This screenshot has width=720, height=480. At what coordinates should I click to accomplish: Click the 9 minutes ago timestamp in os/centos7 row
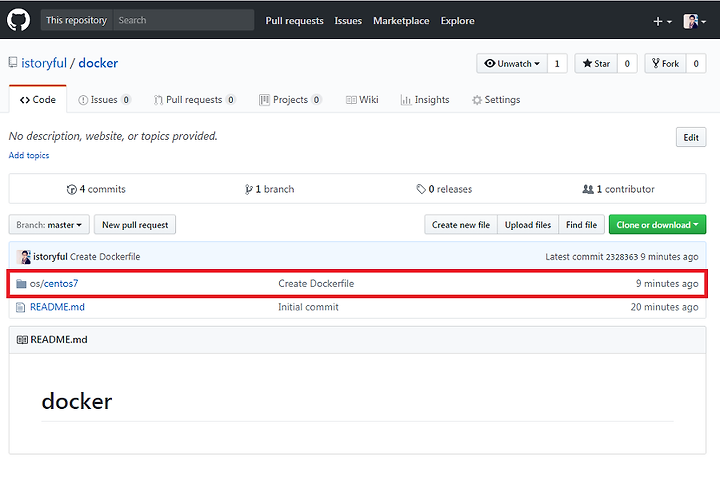point(667,283)
